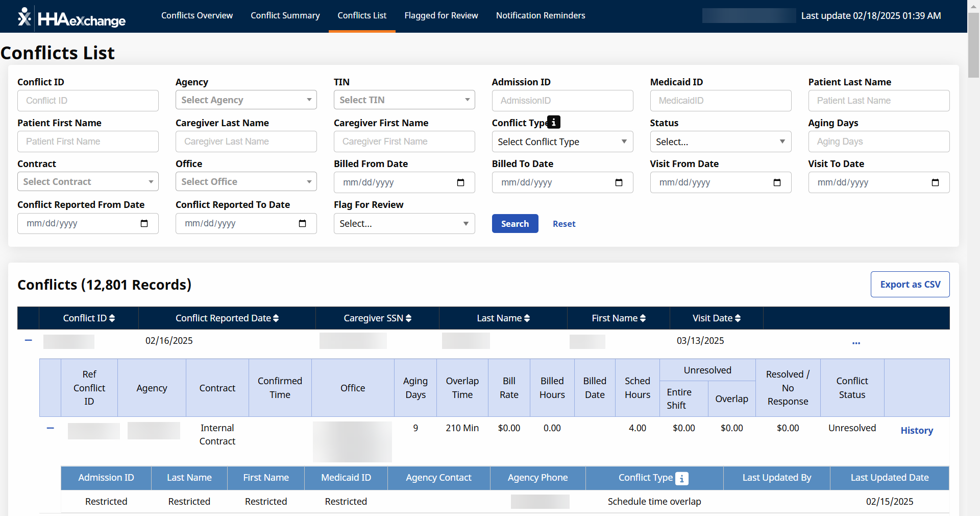Switch to the Conflict Summary tab

click(285, 16)
